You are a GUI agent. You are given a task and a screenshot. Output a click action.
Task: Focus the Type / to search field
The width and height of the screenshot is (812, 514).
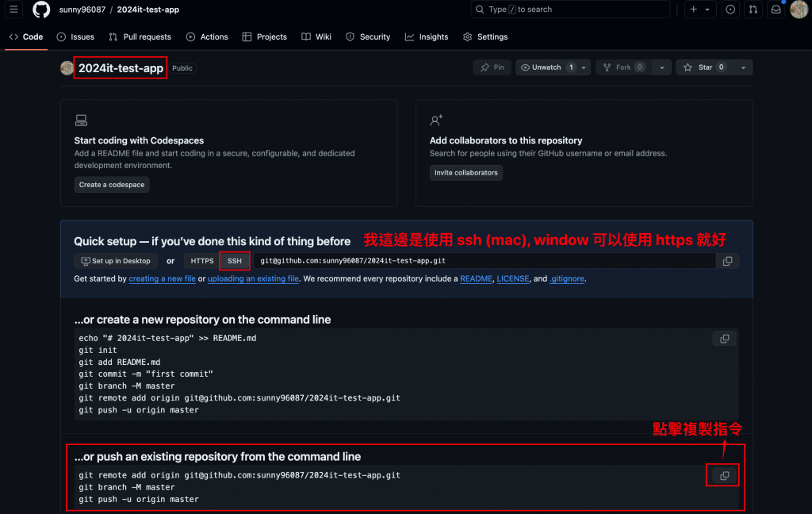point(570,10)
